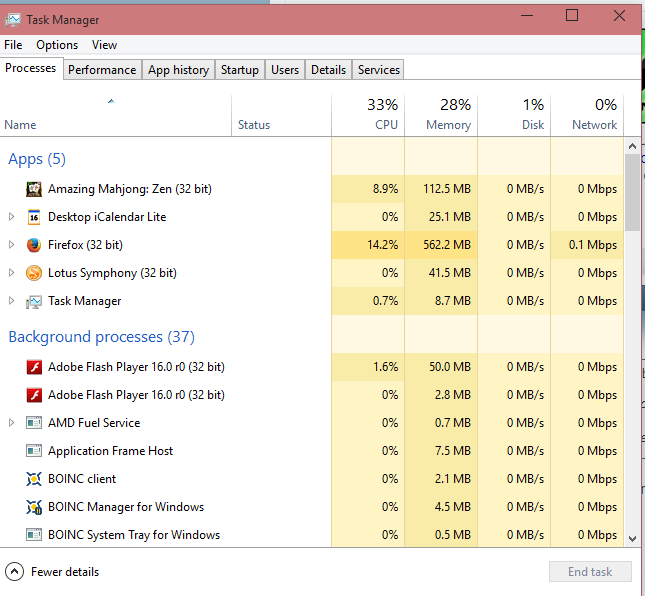Image resolution: width=645 pixels, height=596 pixels.
Task: Click the Application Frame Host icon
Action: pyautogui.click(x=34, y=450)
